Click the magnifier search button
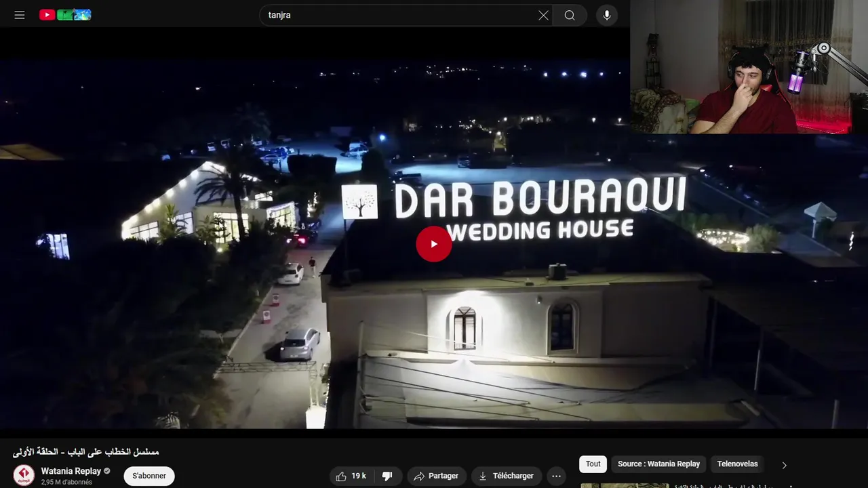868x488 pixels. coord(570,15)
